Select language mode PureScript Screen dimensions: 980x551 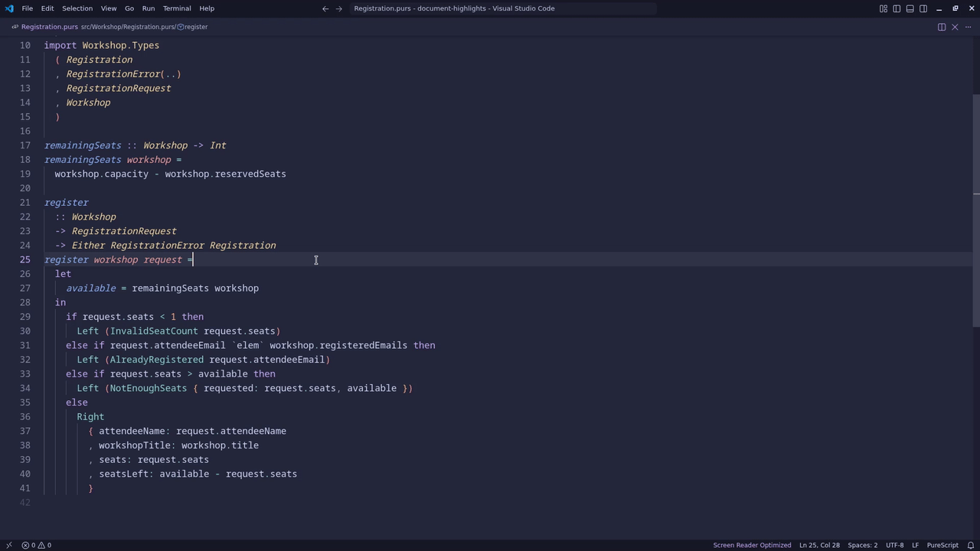942,545
